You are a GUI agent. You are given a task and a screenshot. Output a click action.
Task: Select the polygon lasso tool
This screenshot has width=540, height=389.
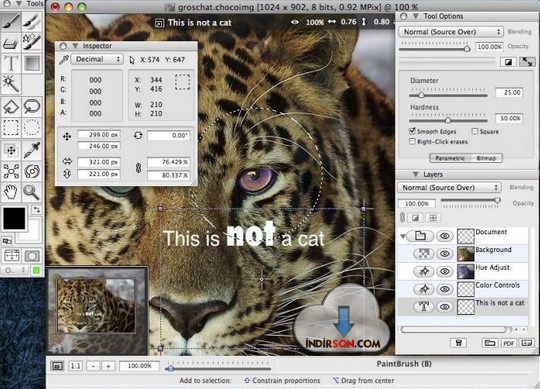tap(11, 107)
